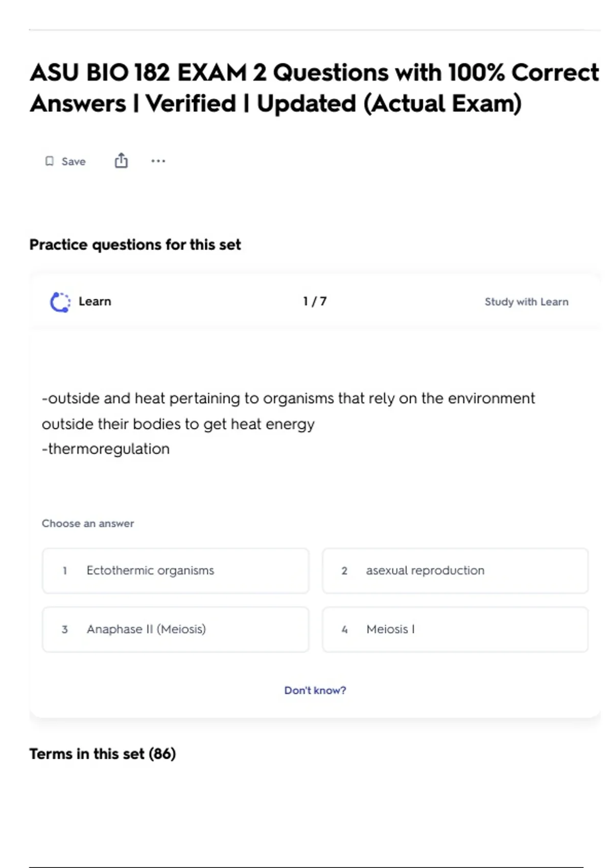
Task: Open the "Study with Learn" link
Action: pos(526,302)
